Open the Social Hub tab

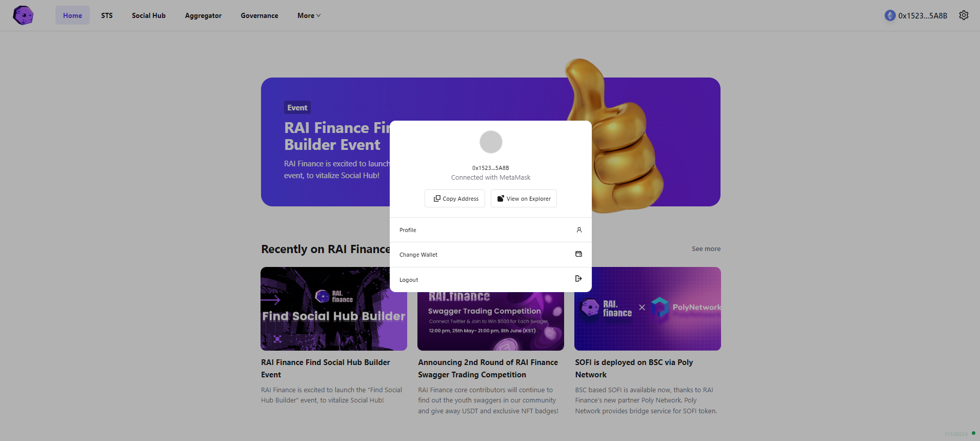[x=149, y=15]
